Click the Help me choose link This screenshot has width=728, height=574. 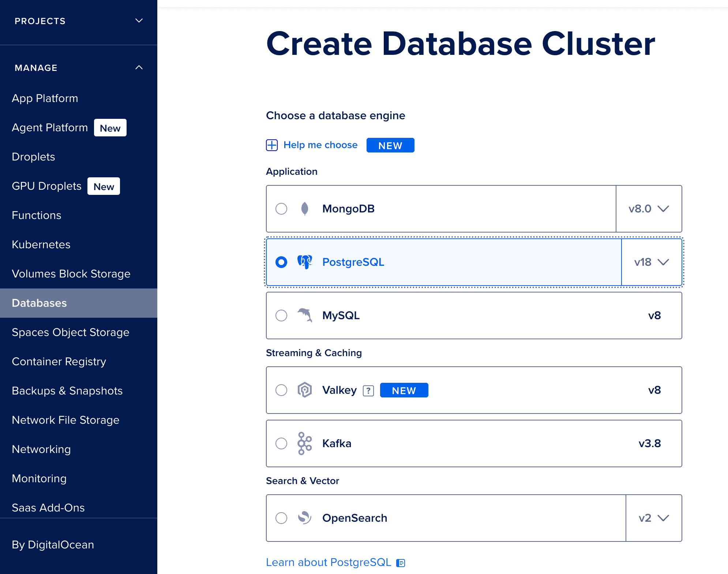(x=320, y=145)
